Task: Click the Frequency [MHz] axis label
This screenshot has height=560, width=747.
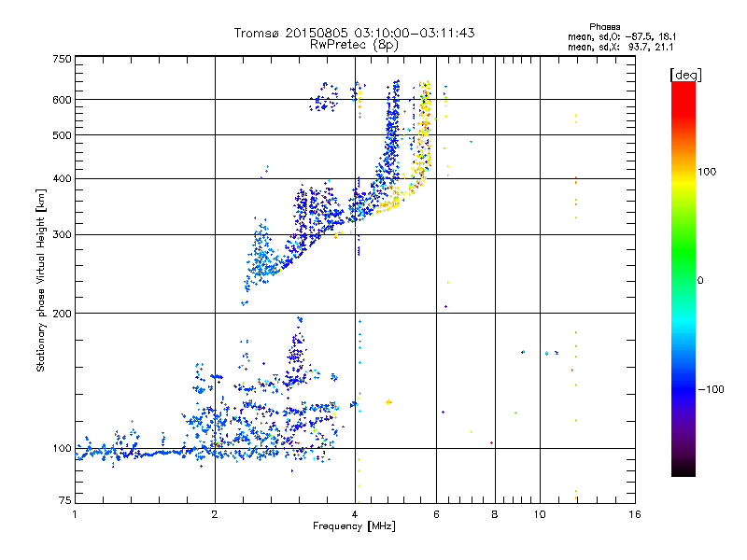Action: (x=354, y=526)
